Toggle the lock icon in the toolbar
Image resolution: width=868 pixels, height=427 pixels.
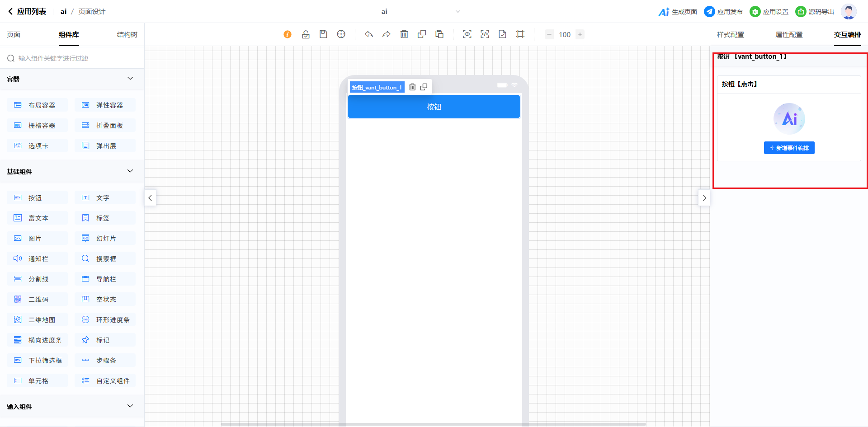306,34
